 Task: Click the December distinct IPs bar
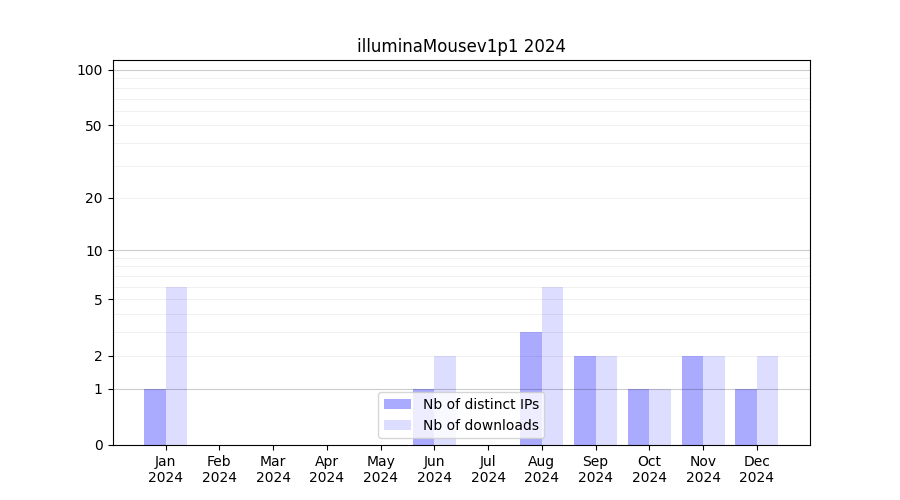[746, 416]
